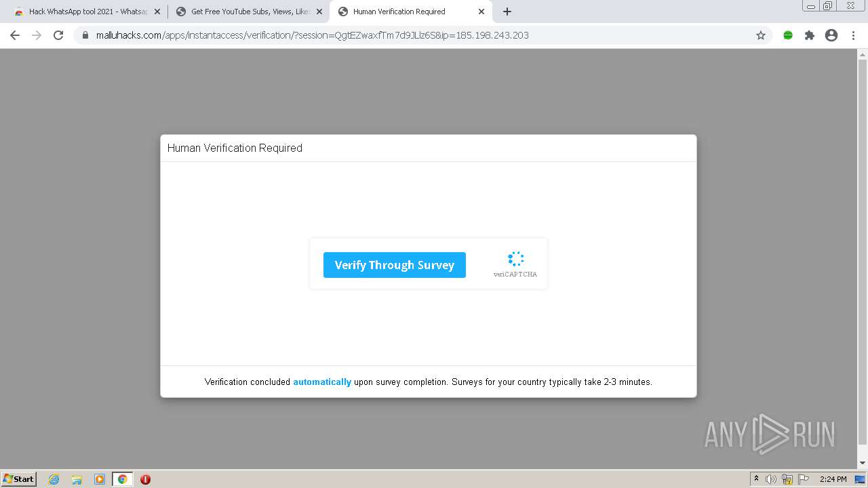
Task: Open the volume speaker tray icon
Action: (771, 479)
